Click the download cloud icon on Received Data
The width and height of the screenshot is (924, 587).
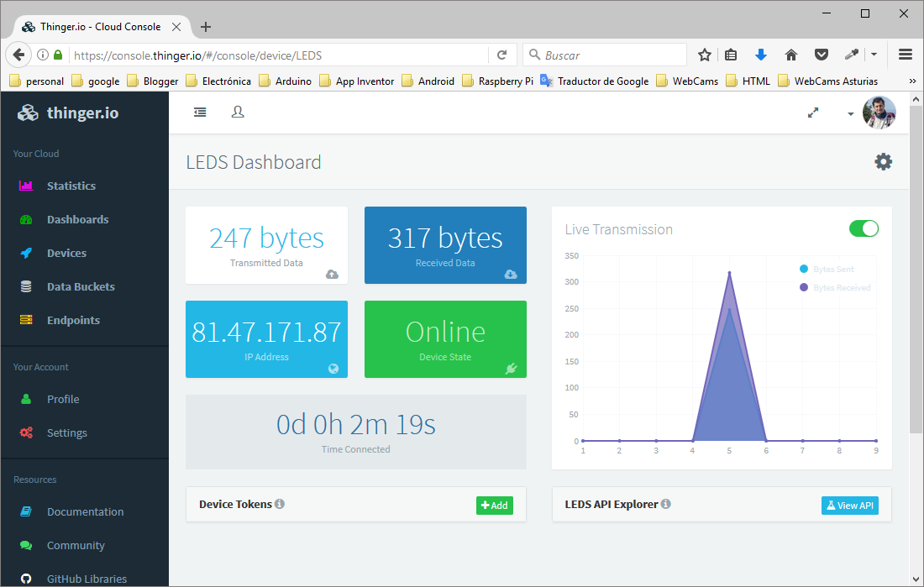point(511,274)
